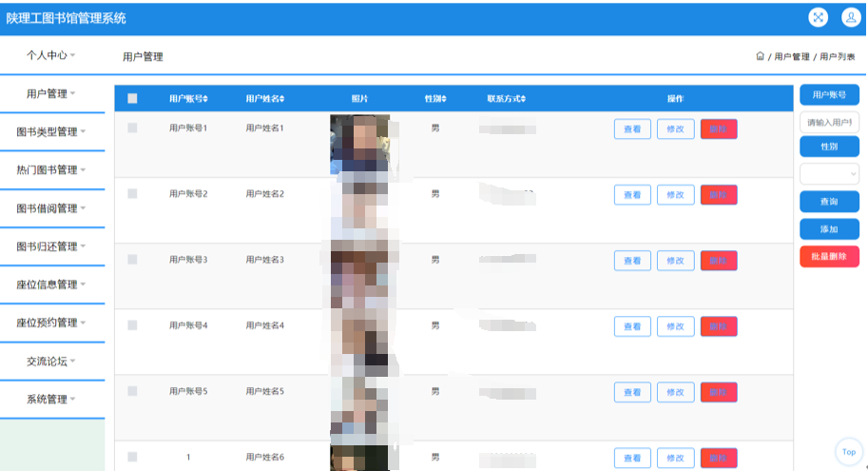Image resolution: width=868 pixels, height=471 pixels.
Task: Click 删除 for 用户账号1
Action: pos(719,129)
